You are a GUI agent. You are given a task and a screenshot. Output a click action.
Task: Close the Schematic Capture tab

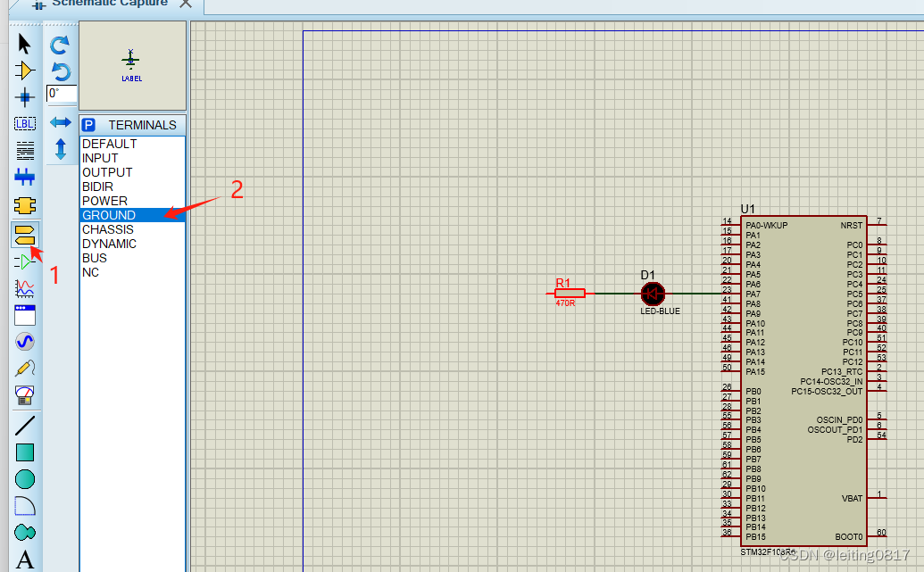(x=186, y=4)
